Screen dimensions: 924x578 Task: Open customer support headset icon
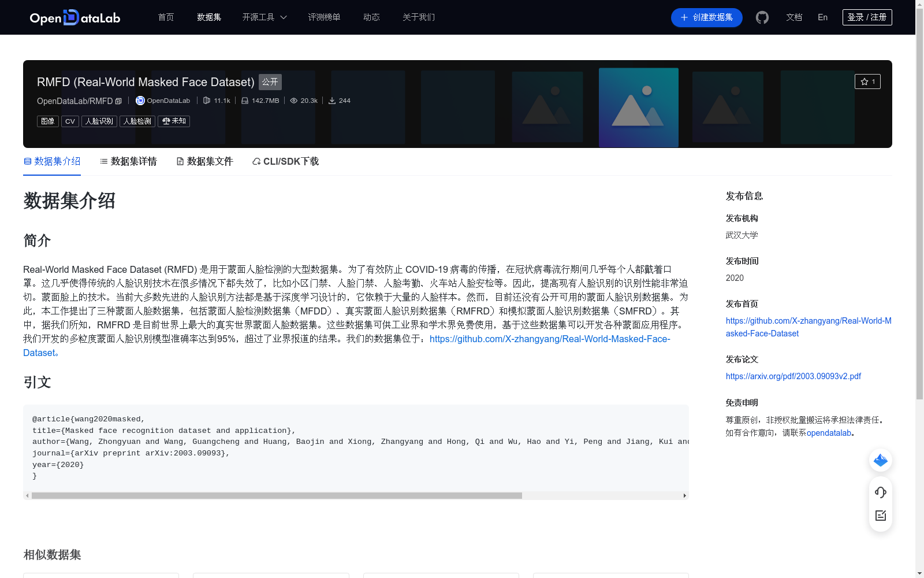[x=881, y=492]
